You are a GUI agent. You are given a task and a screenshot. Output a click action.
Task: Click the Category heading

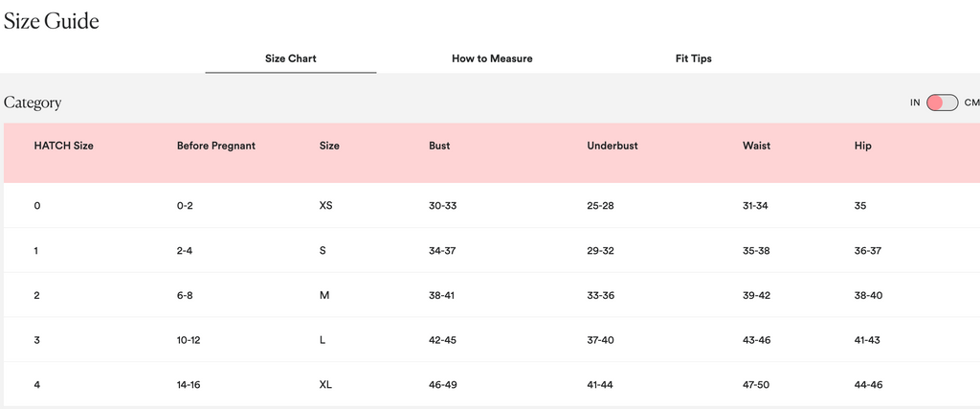coord(33,102)
